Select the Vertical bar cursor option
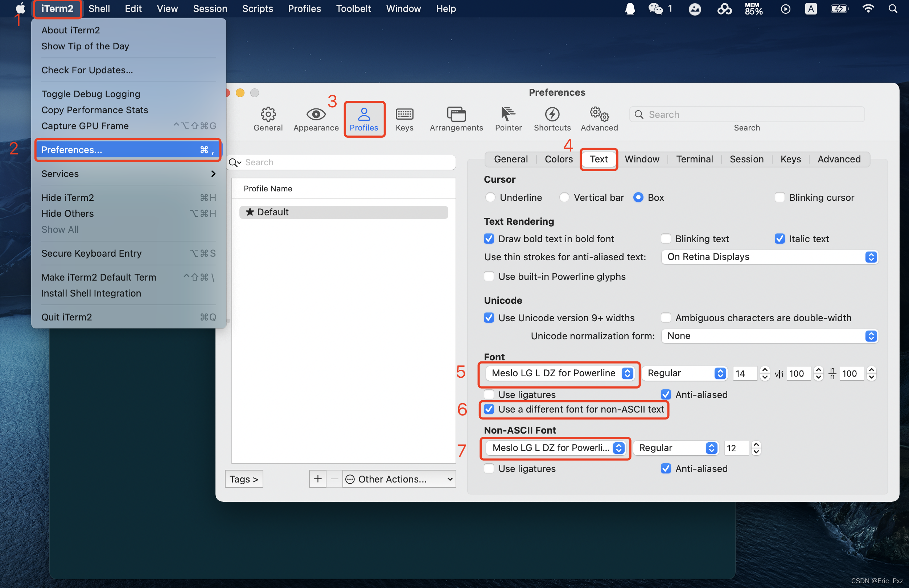 point(564,198)
